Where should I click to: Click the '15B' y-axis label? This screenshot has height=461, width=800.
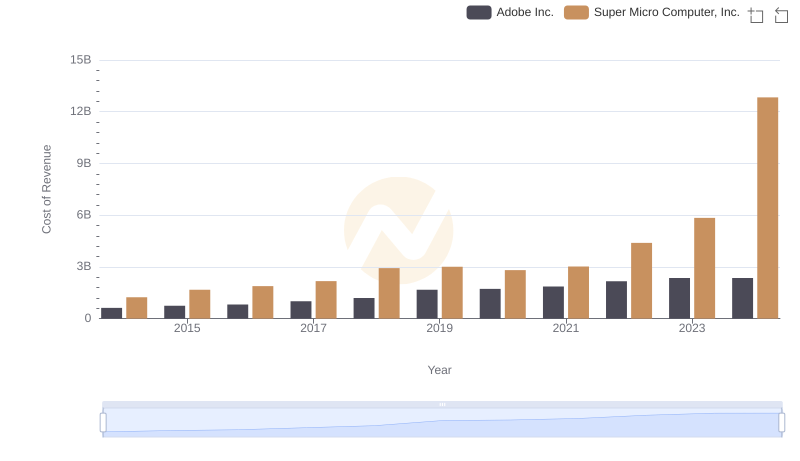click(x=81, y=60)
